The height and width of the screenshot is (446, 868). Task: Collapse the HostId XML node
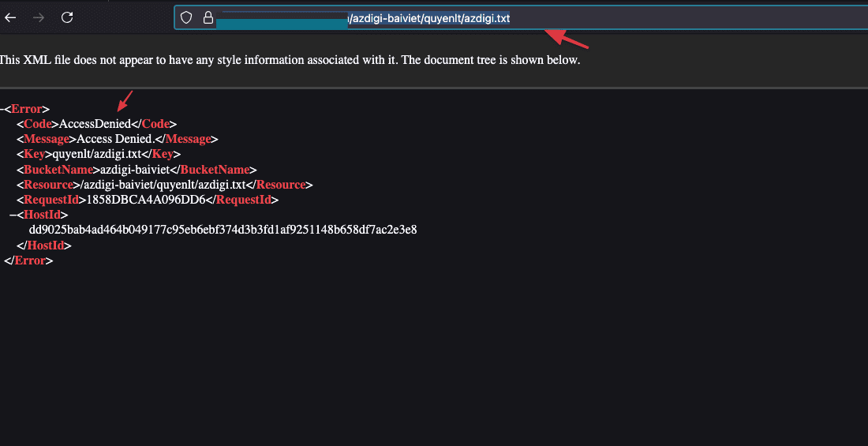click(13, 215)
